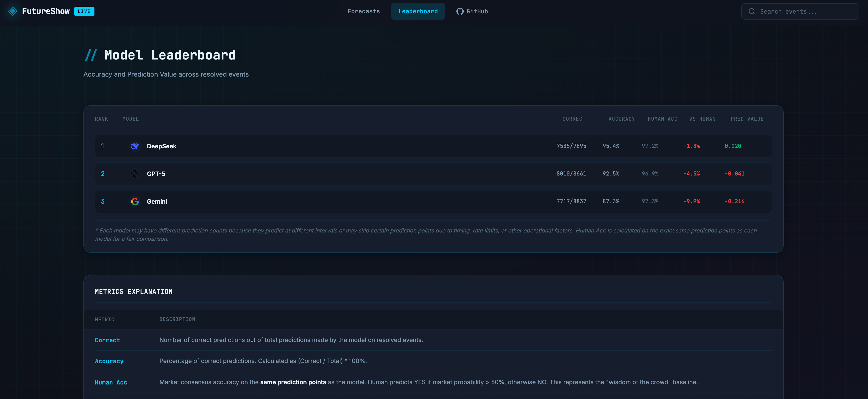
Task: Click the DeepSeek model logo
Action: (135, 146)
